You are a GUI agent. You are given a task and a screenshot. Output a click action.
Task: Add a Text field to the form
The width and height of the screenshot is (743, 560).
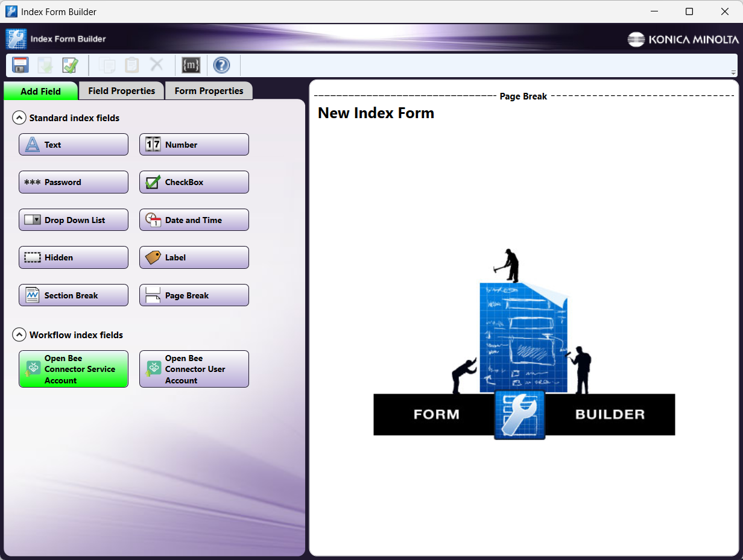[73, 144]
